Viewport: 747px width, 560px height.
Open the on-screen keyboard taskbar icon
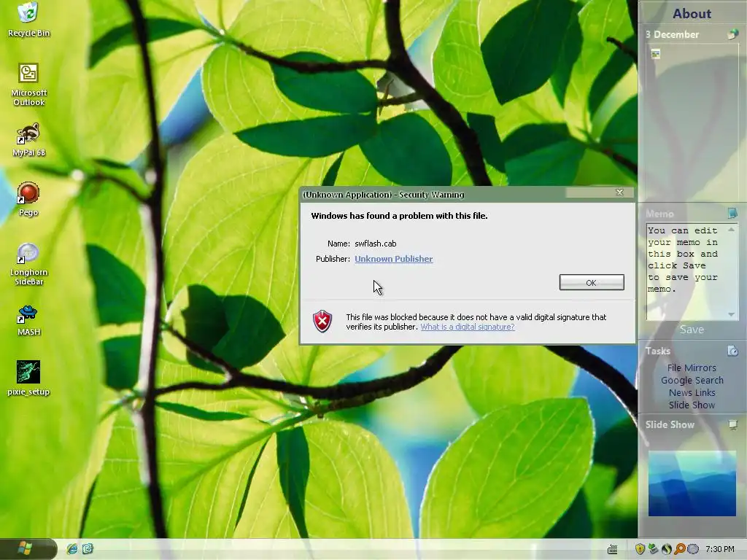pyautogui.click(x=613, y=550)
